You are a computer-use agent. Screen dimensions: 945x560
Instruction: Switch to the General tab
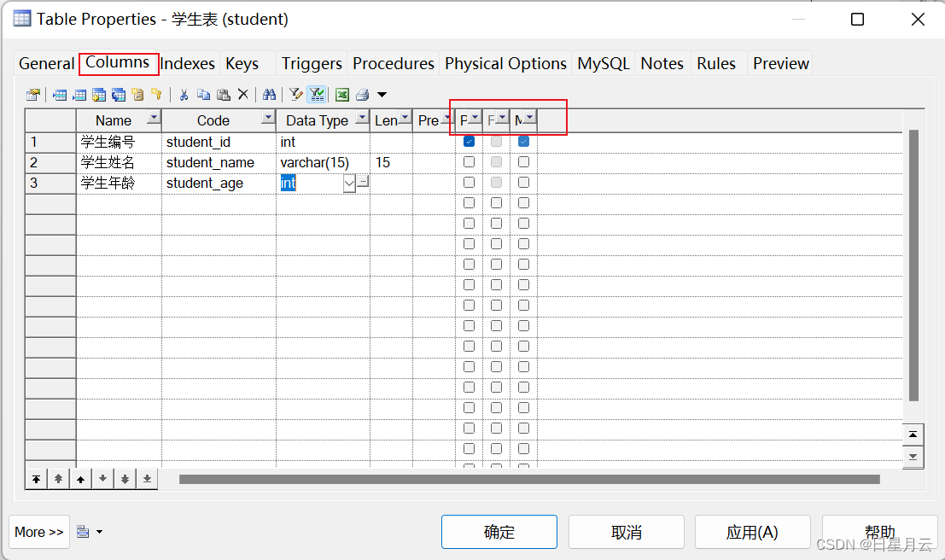pos(46,63)
